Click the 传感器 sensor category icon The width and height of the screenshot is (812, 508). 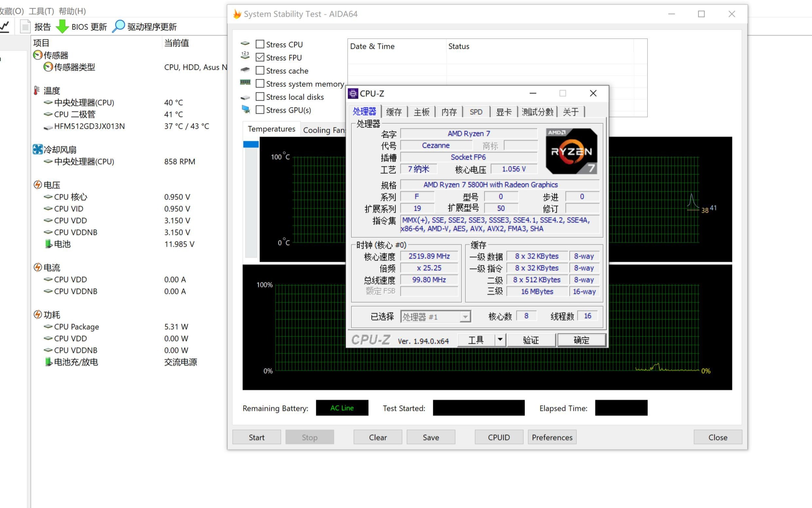click(38, 55)
